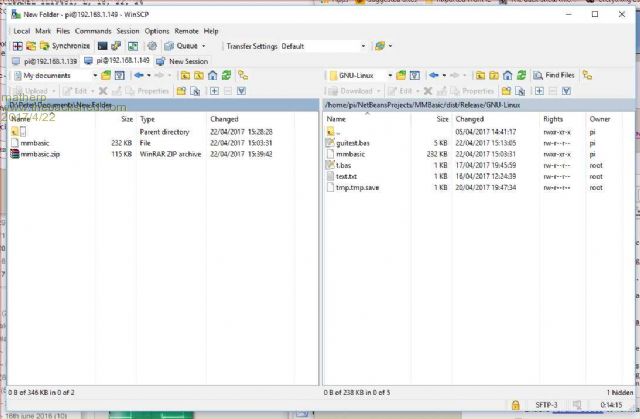Open the local My documents drive dropdown
The image size is (640, 419).
click(56, 75)
